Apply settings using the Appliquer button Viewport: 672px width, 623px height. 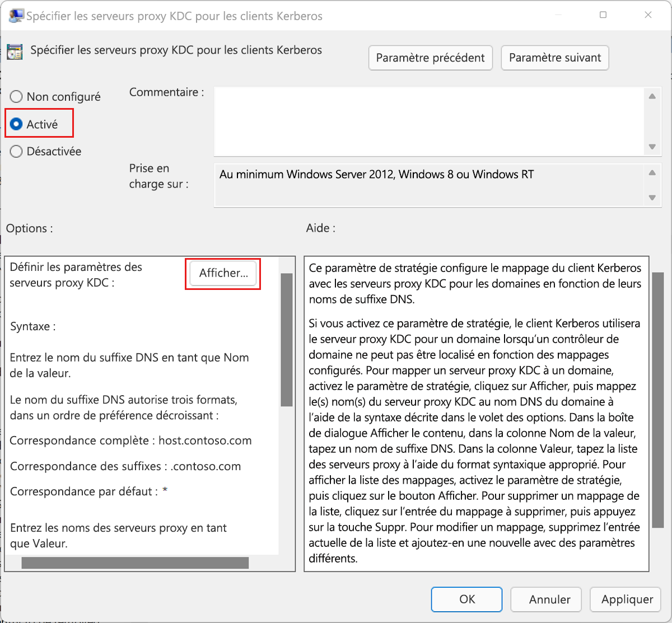pos(626,599)
